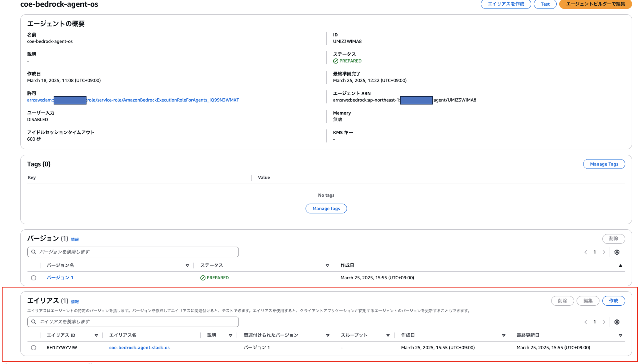Sort by バージョン名 column arrow
This screenshot has height=364, width=640.
click(187, 266)
